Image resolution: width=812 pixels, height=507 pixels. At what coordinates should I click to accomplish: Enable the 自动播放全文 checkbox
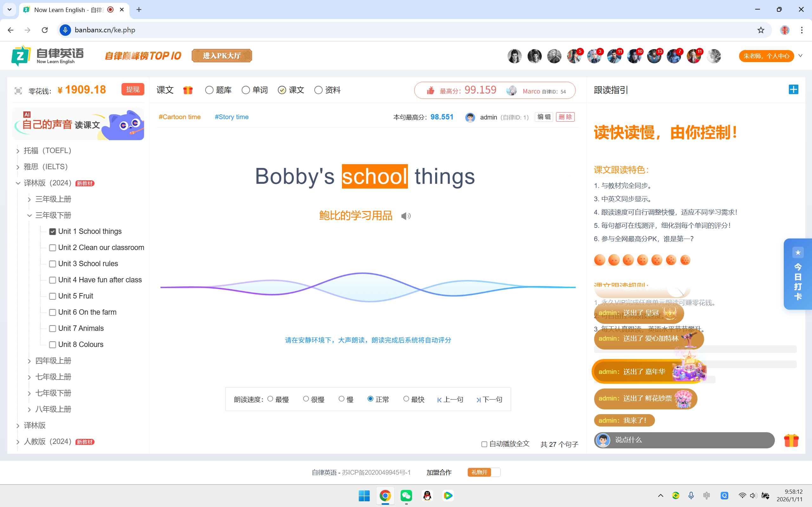click(484, 444)
